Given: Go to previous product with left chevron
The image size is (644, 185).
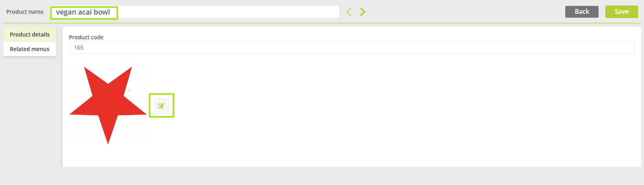Looking at the screenshot, I should coord(349,12).
